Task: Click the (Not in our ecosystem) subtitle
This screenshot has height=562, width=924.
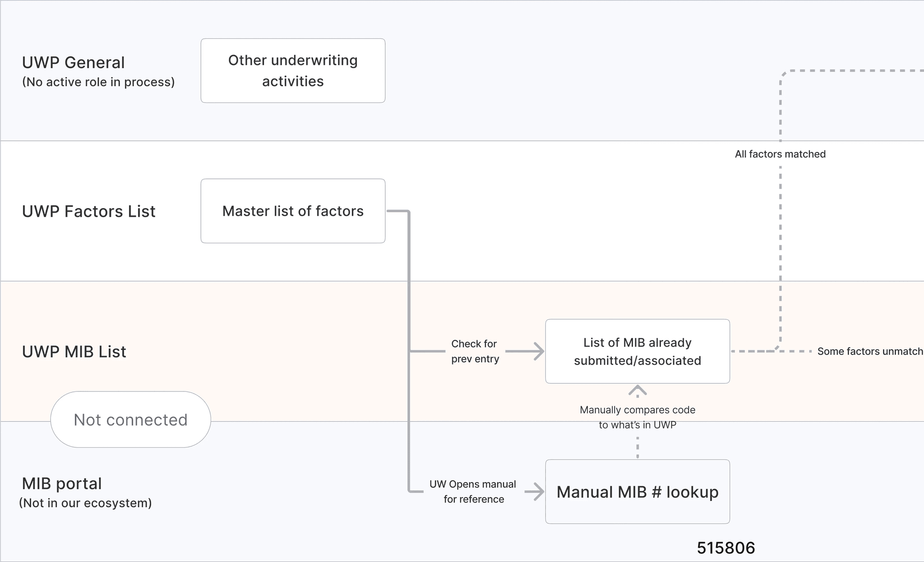Action: click(x=85, y=503)
